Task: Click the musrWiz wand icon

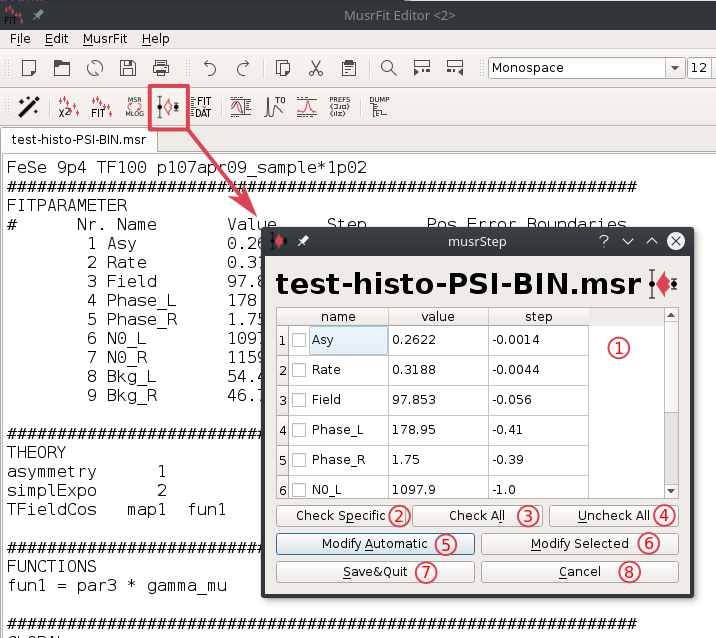Action: [28, 106]
